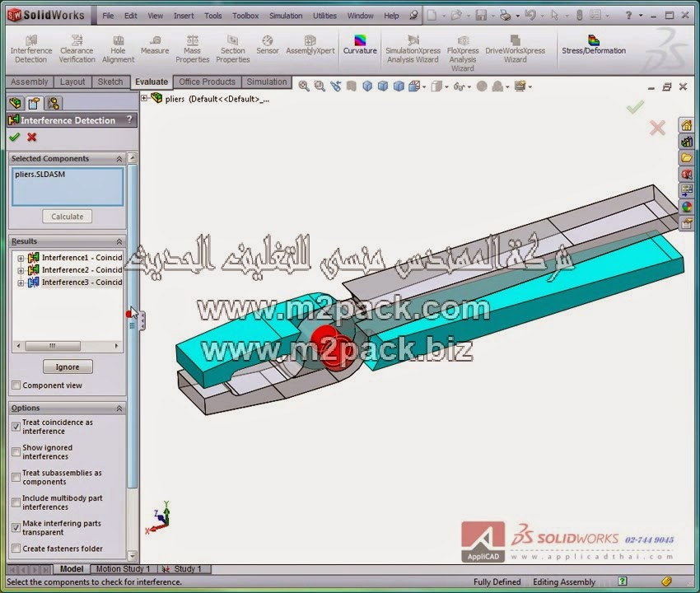Open Section Properties
Image resolution: width=700 pixels, height=593 pixels.
232,49
